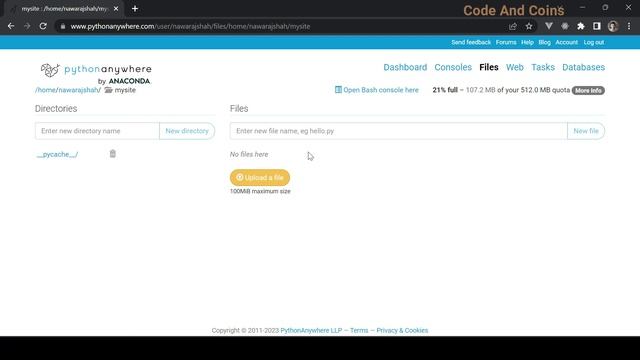This screenshot has width=640, height=360.
Task: Navigate to nawarajshah folder in breadcrumb
Action: tap(79, 90)
